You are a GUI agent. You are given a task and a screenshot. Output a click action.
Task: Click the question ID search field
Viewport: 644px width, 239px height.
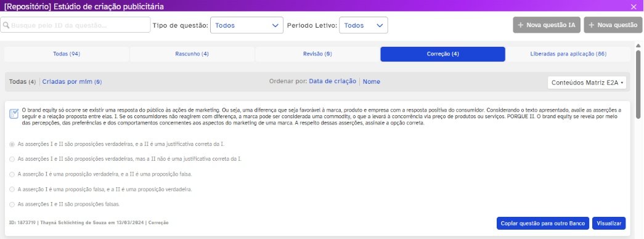tap(76, 25)
